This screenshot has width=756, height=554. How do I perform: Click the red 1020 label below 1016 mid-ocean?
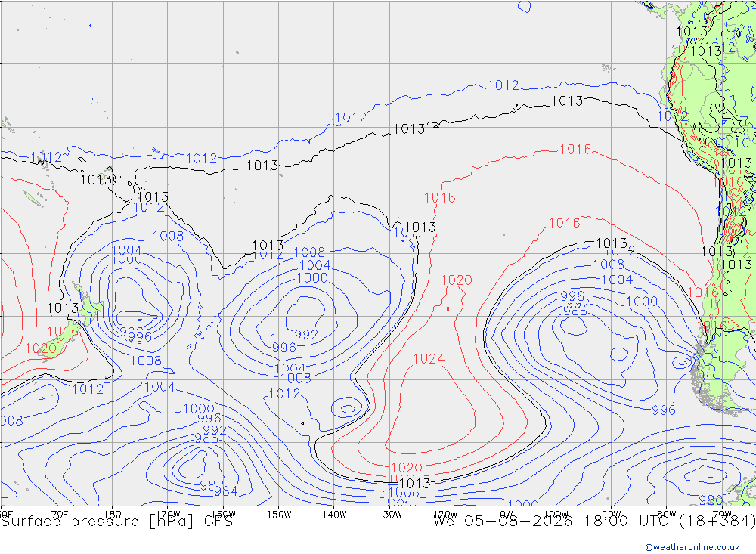click(x=456, y=280)
